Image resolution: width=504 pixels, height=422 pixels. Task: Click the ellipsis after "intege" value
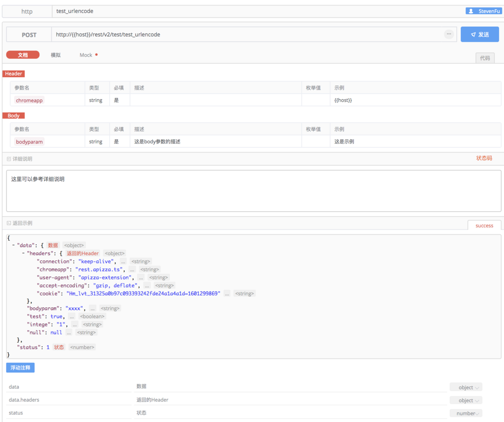coord(74,324)
